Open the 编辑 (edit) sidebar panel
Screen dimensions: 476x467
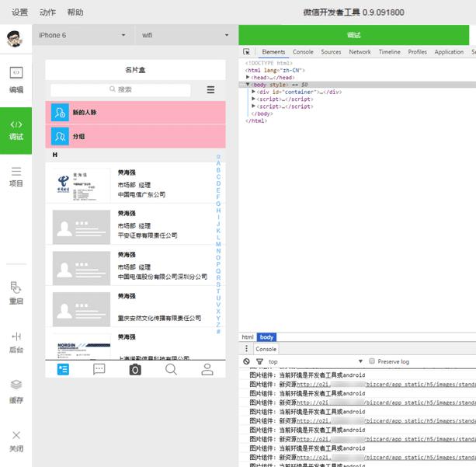(x=16, y=79)
